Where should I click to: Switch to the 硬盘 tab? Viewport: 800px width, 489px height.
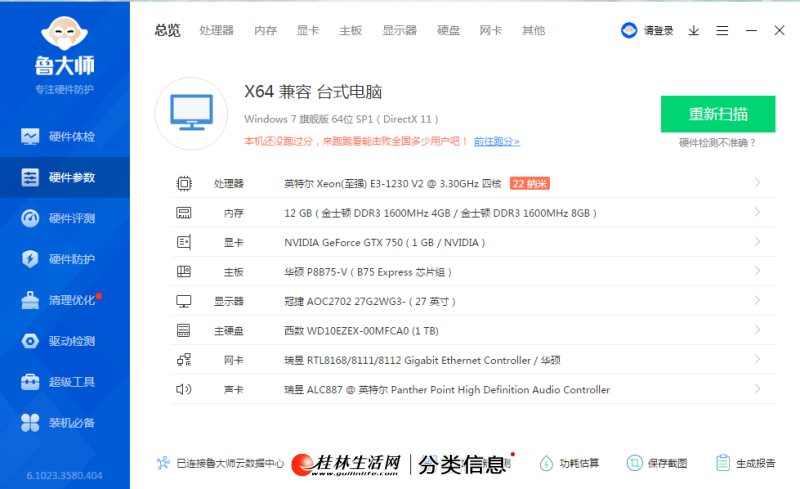coord(448,31)
